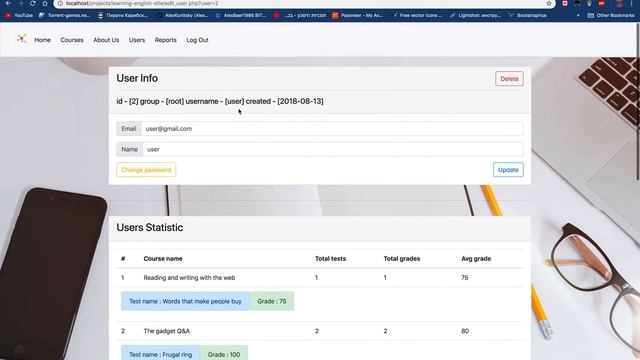Click the Delete user button
Viewport: 640px width, 360px height.
[x=509, y=79]
